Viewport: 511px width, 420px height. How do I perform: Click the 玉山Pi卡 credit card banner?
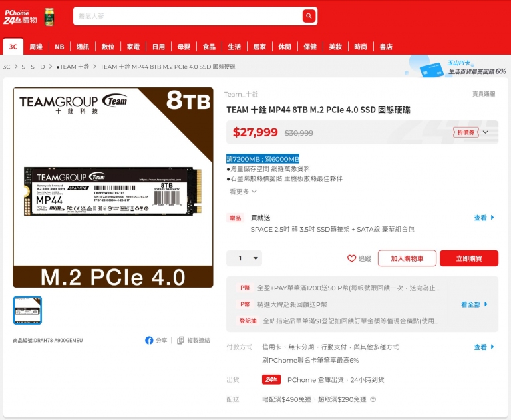[456, 67]
